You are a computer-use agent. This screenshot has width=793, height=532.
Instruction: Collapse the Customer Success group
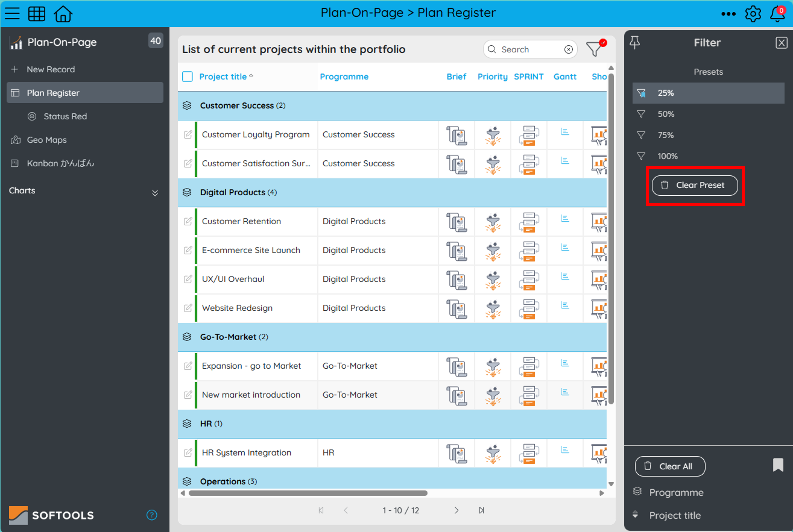coord(187,106)
